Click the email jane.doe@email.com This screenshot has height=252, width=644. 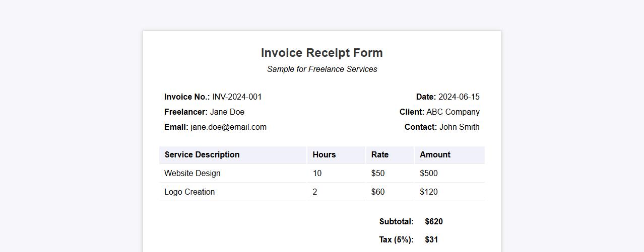(228, 127)
